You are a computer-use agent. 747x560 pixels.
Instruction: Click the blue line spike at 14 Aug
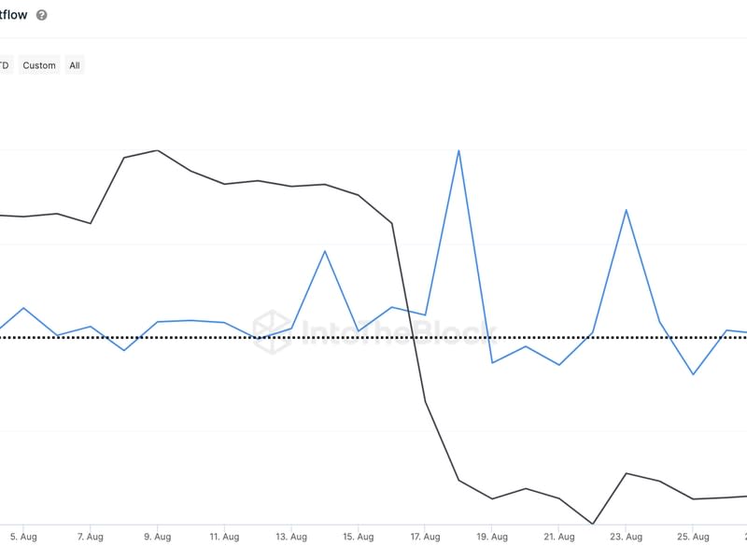324,251
